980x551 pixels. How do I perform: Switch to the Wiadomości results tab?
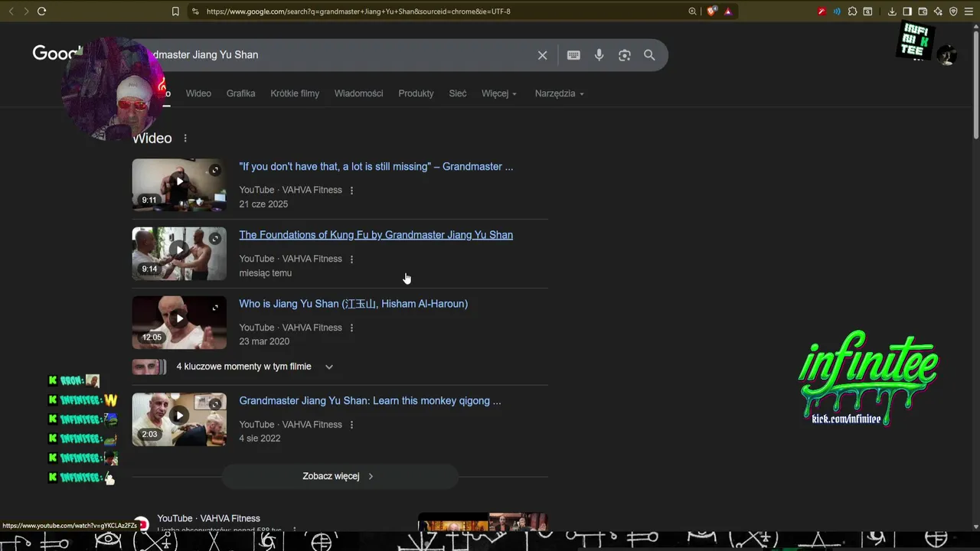[x=358, y=93]
